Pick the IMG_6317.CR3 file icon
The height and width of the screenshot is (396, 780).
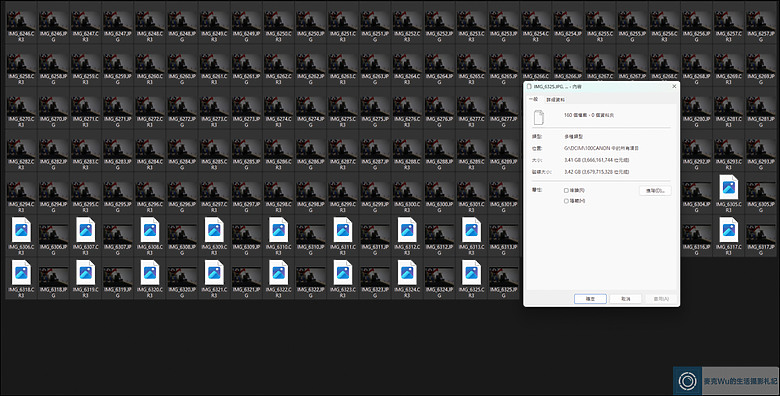[729, 230]
